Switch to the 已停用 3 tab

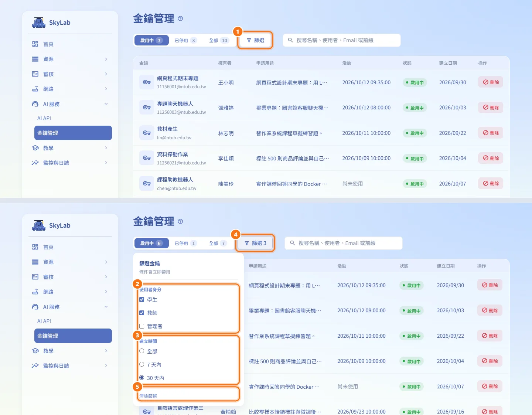pos(185,40)
